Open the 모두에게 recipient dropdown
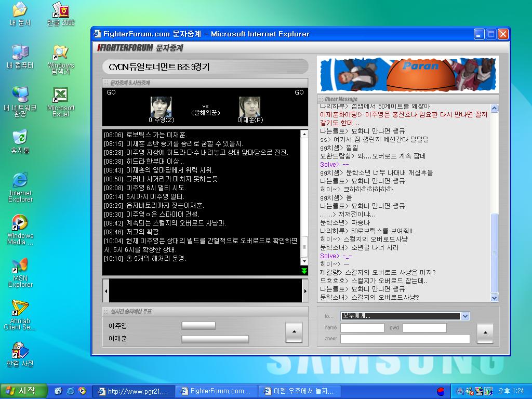532x399 pixels. click(465, 316)
